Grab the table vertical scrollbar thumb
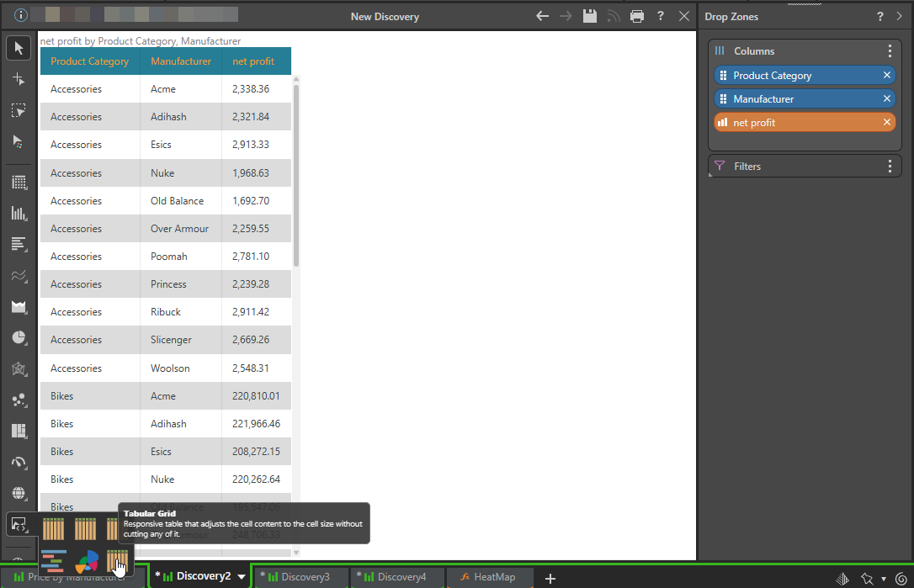The width and height of the screenshot is (914, 588). [x=296, y=175]
